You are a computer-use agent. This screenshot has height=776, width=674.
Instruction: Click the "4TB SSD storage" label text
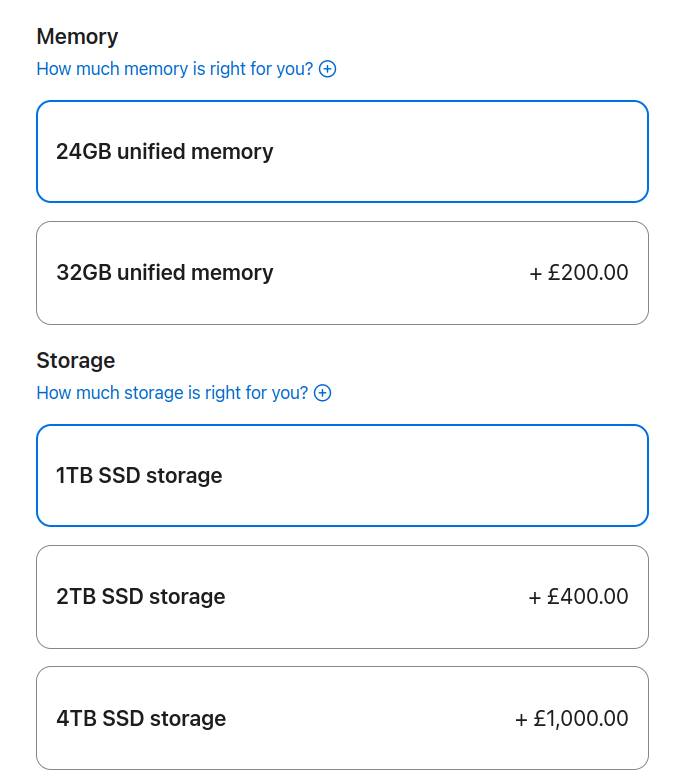click(141, 719)
